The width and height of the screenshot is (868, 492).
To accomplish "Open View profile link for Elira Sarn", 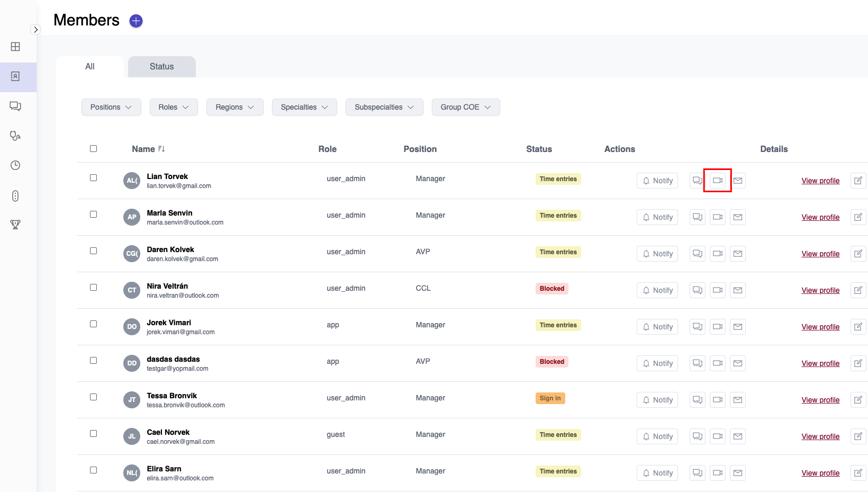I will coord(820,473).
